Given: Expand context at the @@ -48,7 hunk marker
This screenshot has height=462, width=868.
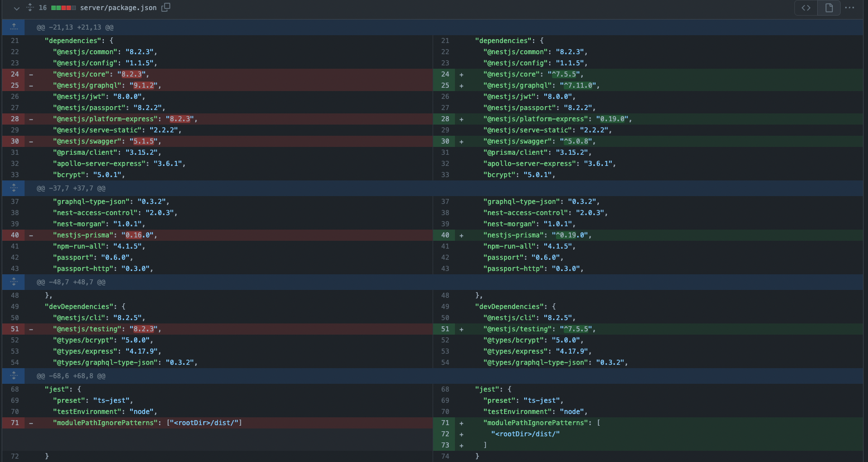Looking at the screenshot, I should click(x=13, y=282).
